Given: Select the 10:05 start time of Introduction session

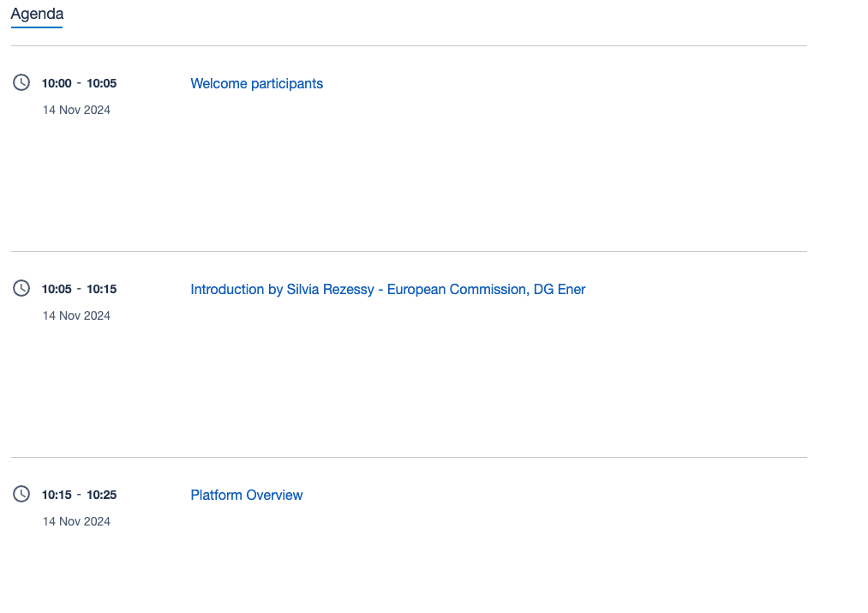Looking at the screenshot, I should 57,289.
